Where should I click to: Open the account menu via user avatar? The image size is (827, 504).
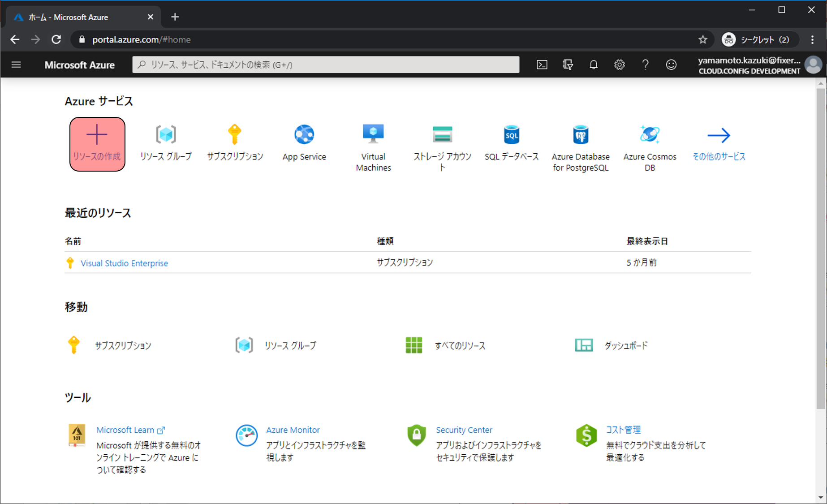[x=813, y=65]
